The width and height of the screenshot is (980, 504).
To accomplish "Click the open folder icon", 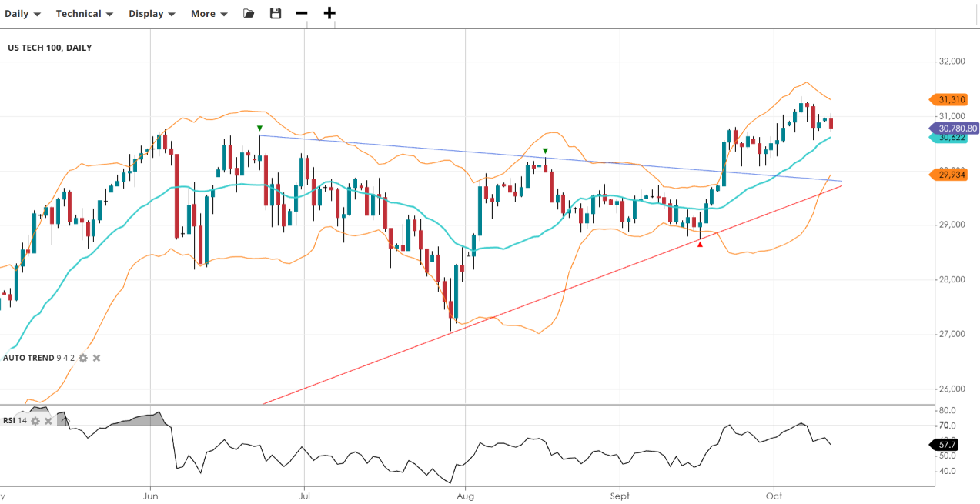I will click(249, 13).
